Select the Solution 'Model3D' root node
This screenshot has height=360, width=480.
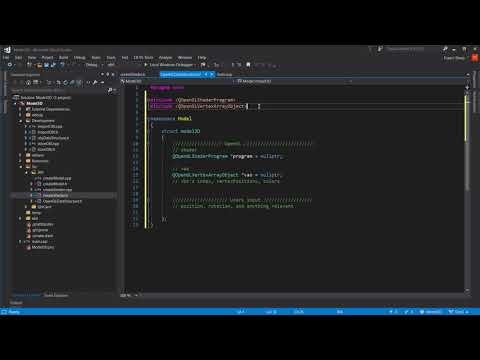click(46, 98)
